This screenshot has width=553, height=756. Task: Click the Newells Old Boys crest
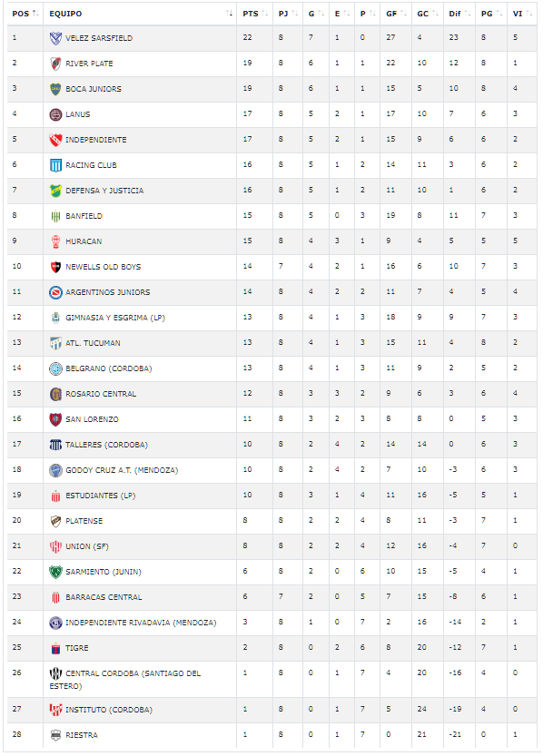pos(55,267)
